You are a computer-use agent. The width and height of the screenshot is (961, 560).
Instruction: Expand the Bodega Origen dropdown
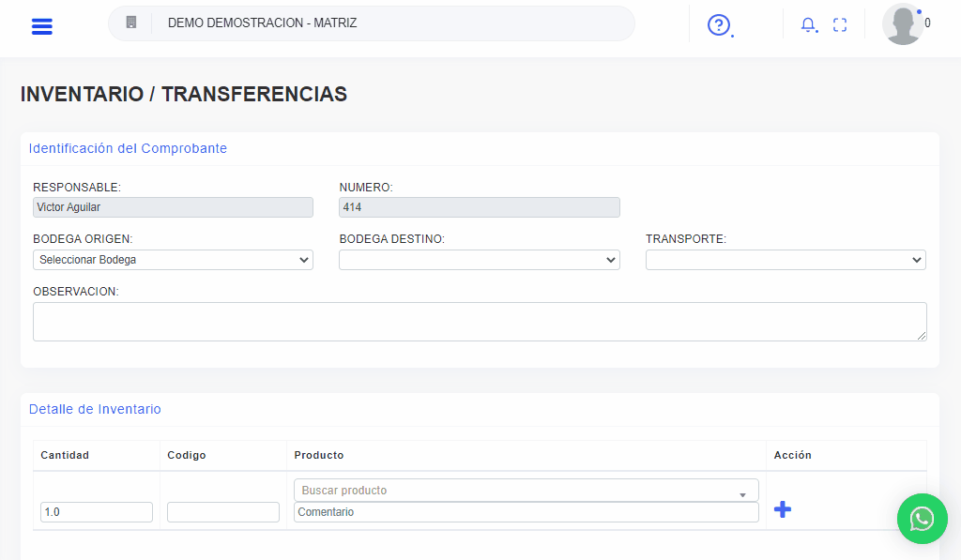173,260
